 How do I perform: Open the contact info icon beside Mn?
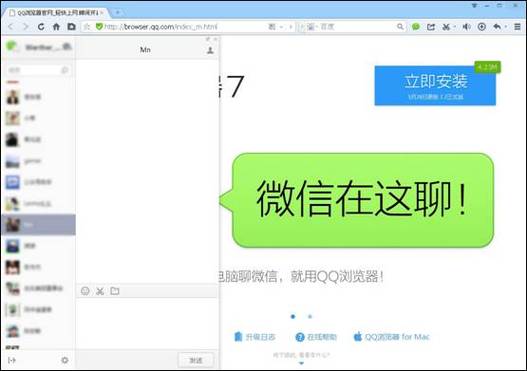point(210,50)
